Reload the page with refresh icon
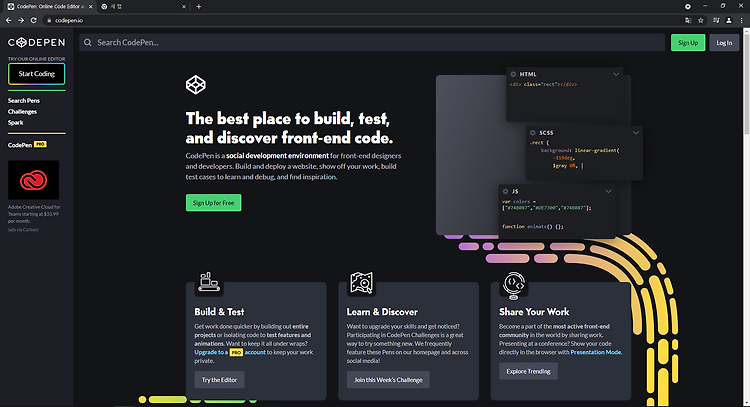 pyautogui.click(x=33, y=20)
